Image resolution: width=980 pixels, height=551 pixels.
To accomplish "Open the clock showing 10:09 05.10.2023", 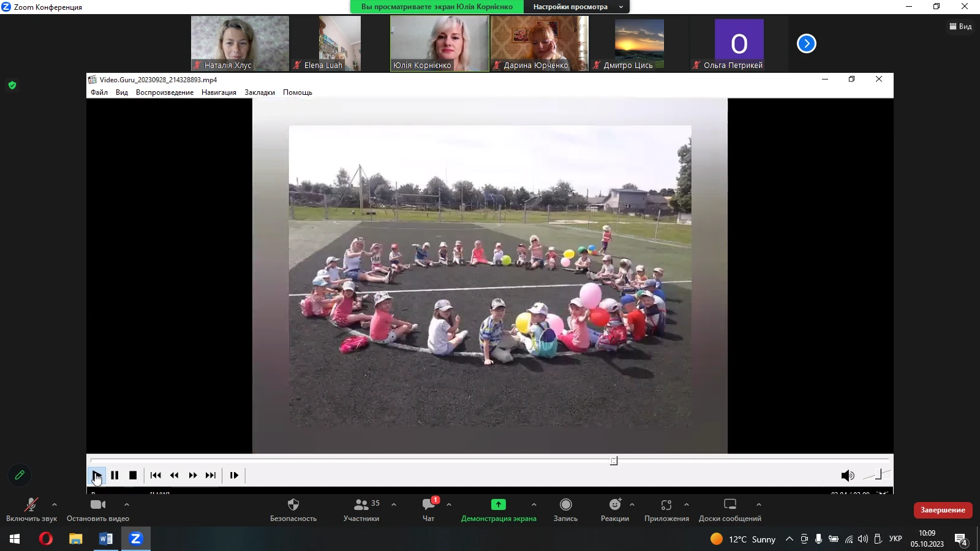I will point(927,539).
